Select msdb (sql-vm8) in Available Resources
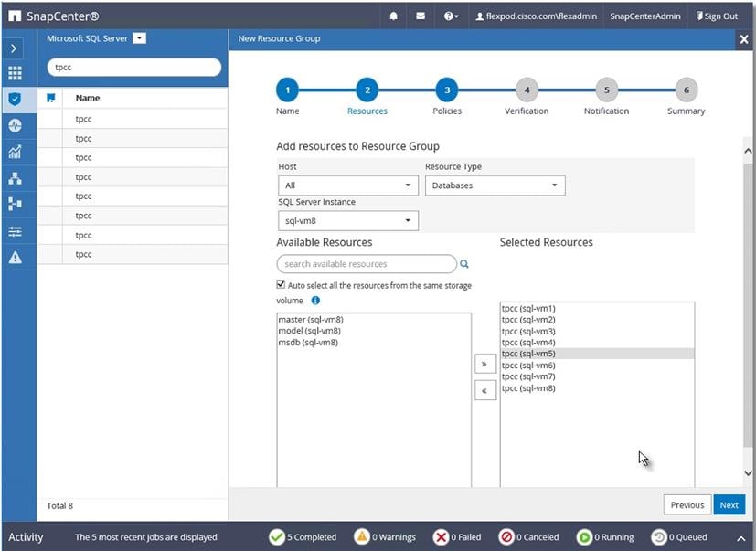This screenshot has width=756, height=551. tap(308, 343)
